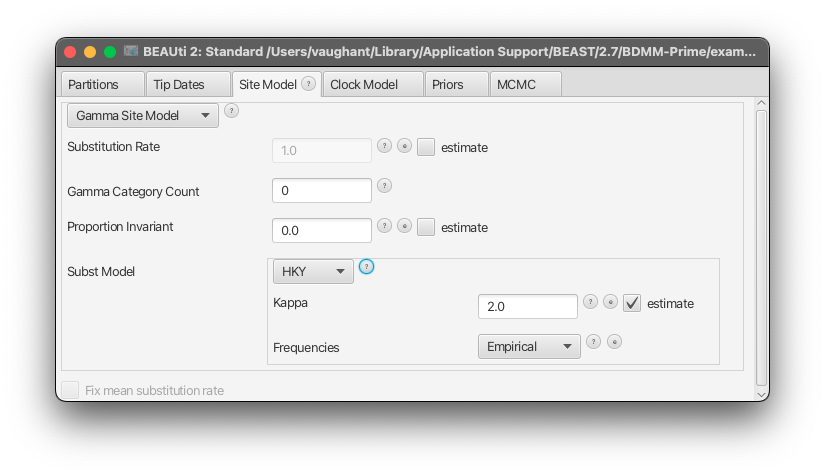Click Subst Model label
This screenshot has width=825, height=475.
[x=101, y=271]
